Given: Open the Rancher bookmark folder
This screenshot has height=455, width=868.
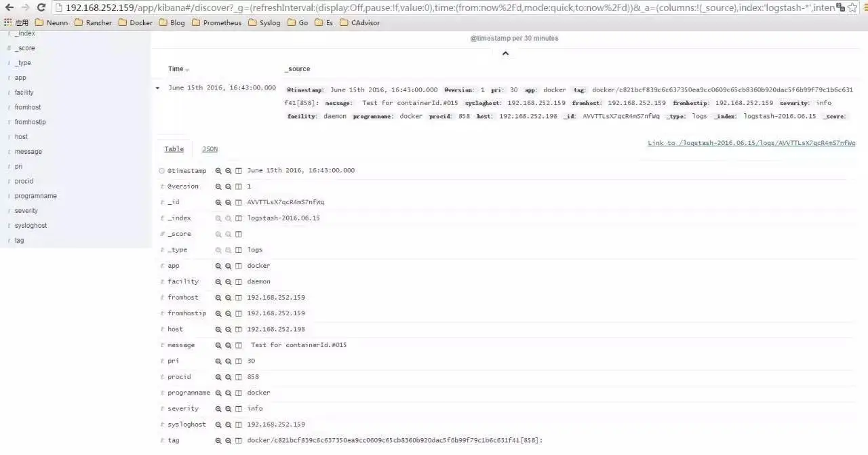Looking at the screenshot, I should (93, 22).
